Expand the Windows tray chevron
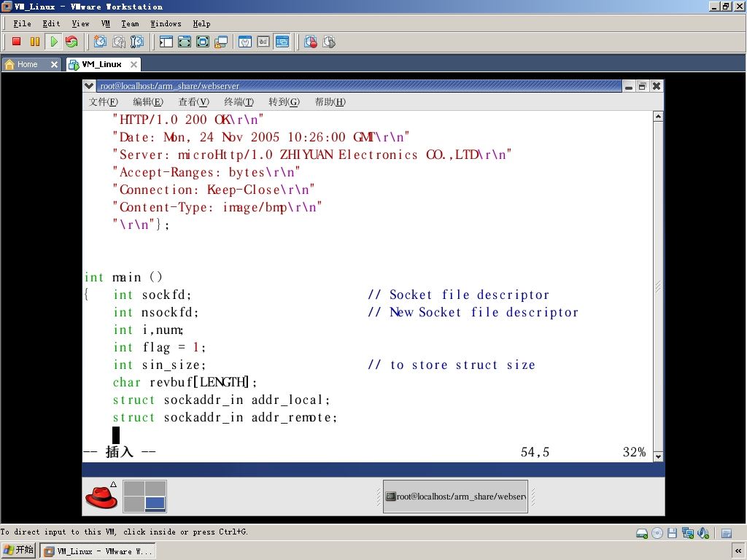The image size is (747, 560). pyautogui.click(x=738, y=551)
